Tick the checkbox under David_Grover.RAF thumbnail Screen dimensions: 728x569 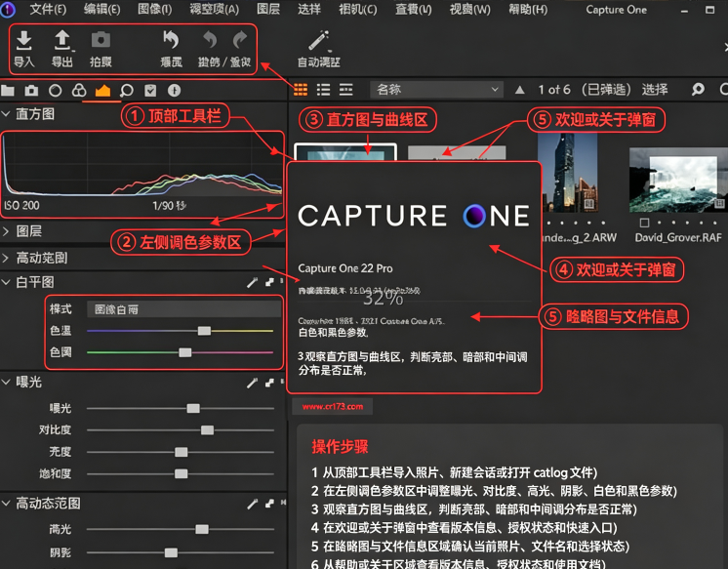[x=644, y=223]
